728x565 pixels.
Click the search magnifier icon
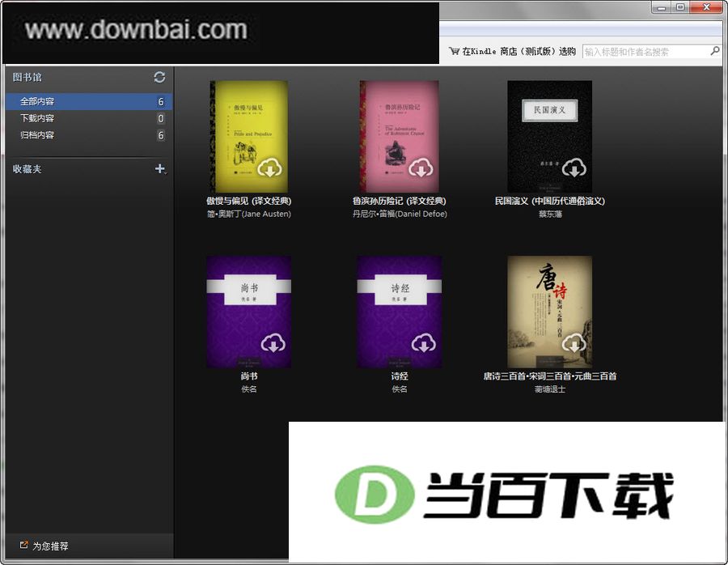tap(715, 51)
